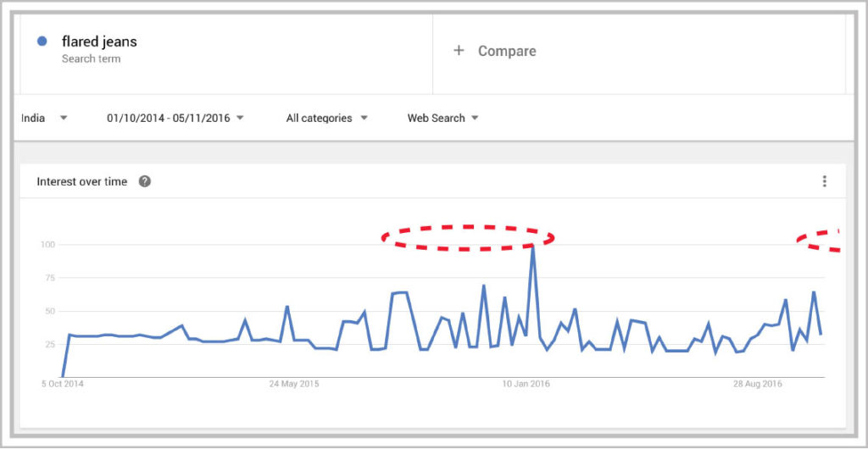This screenshot has width=868, height=449.
Task: Expand the Web Search type dropdown
Action: point(442,118)
